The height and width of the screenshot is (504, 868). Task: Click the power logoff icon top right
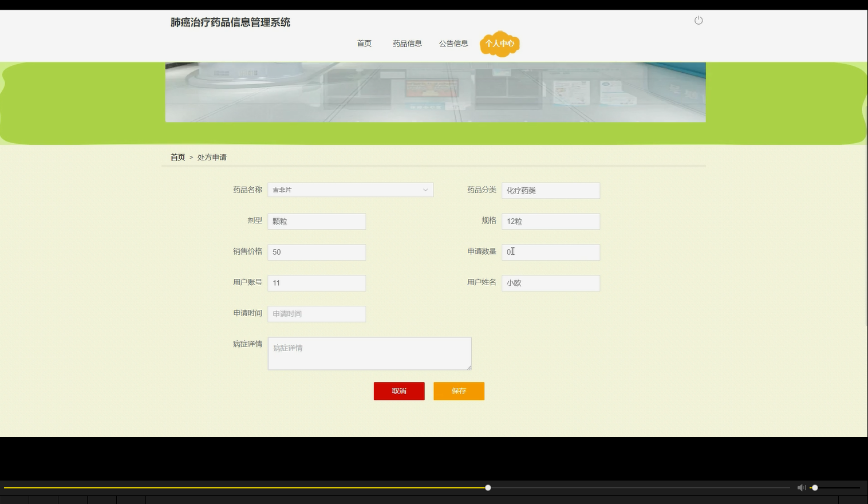click(x=699, y=20)
